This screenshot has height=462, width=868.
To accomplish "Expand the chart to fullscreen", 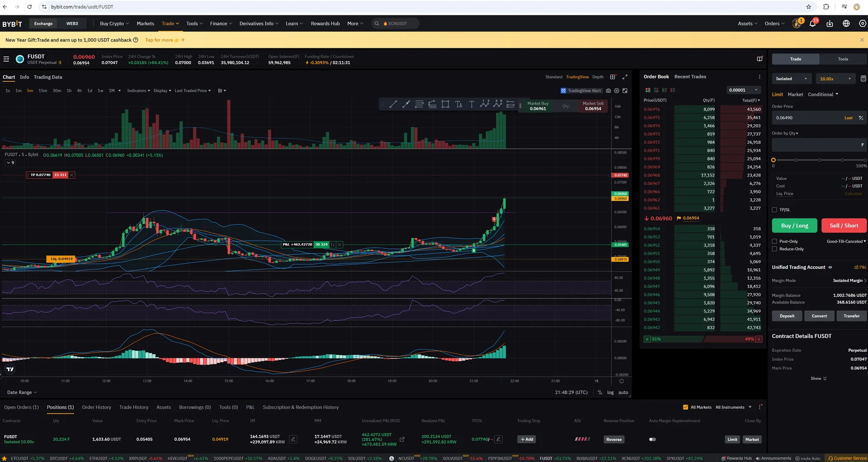I will point(625,77).
